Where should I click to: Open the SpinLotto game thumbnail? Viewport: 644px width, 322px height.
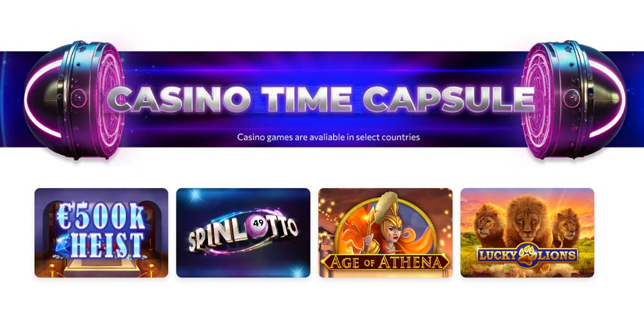(243, 233)
